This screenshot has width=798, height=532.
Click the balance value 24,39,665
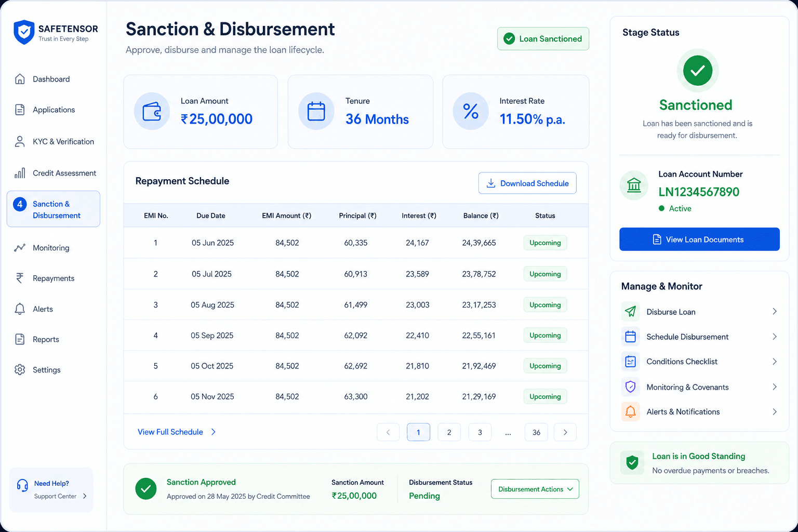(479, 243)
